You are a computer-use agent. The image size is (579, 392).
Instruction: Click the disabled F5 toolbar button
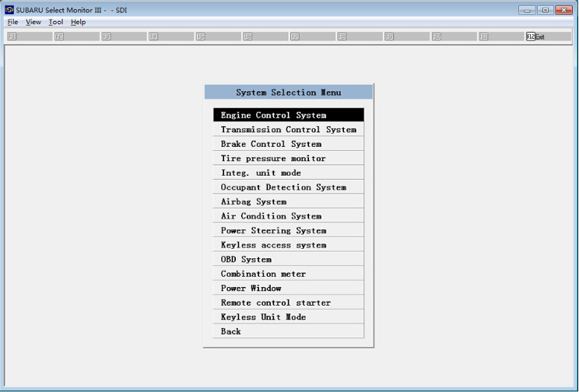coord(218,37)
